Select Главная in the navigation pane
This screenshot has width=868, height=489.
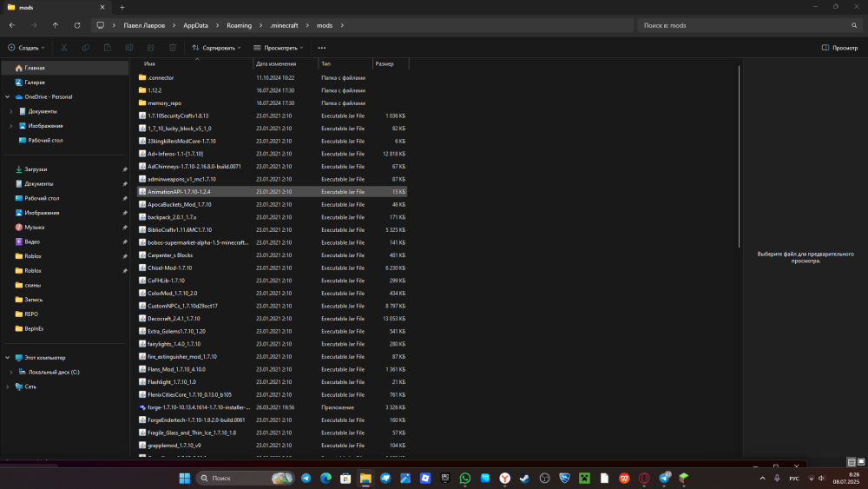tap(65, 68)
